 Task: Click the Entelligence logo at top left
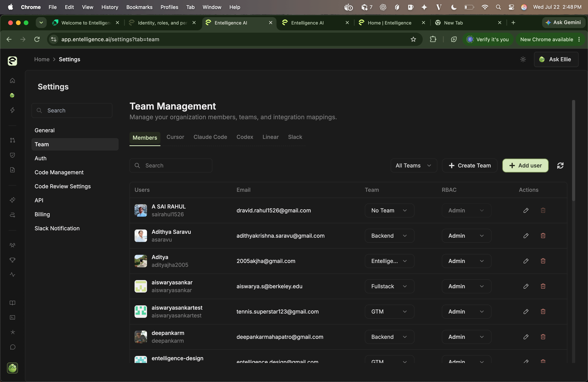point(12,61)
